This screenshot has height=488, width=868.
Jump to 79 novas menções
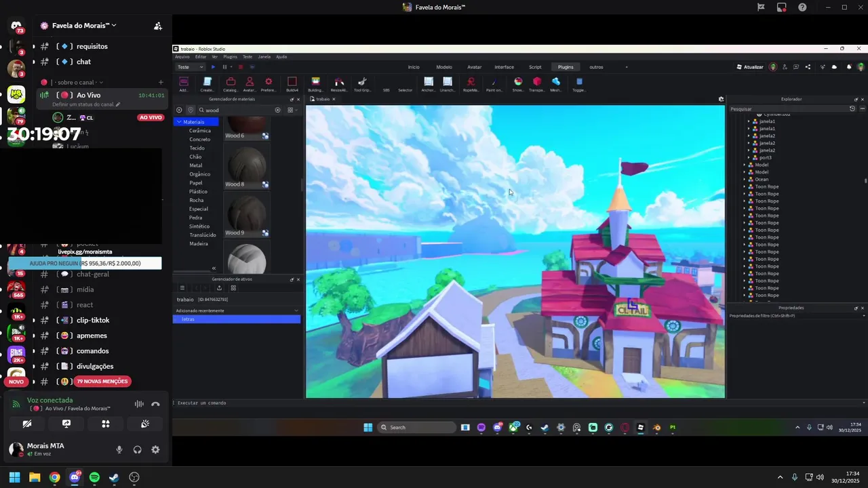click(x=102, y=382)
